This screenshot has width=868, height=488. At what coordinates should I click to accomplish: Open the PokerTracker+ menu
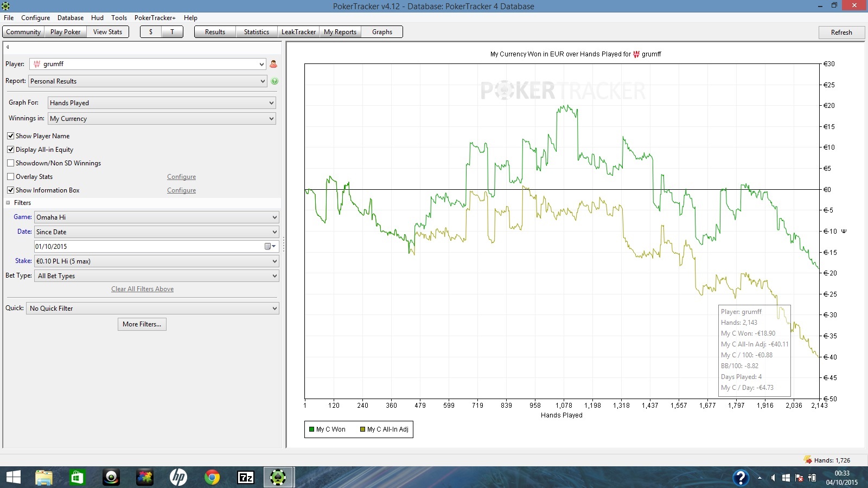pos(155,18)
